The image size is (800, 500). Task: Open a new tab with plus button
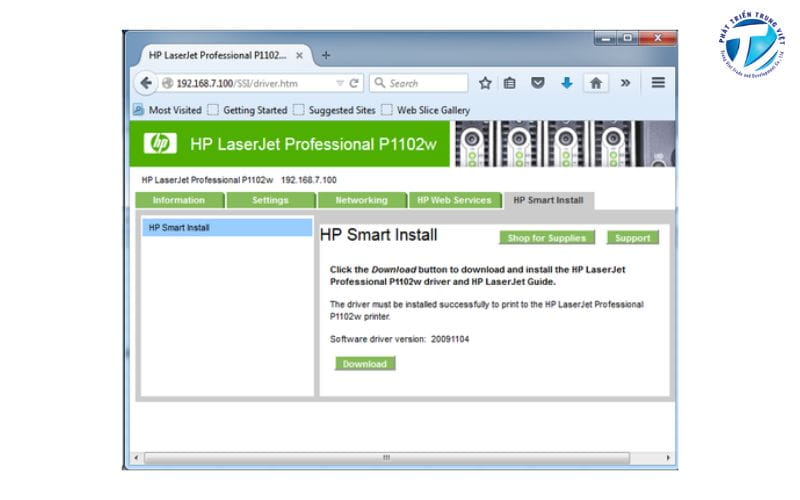tap(326, 54)
